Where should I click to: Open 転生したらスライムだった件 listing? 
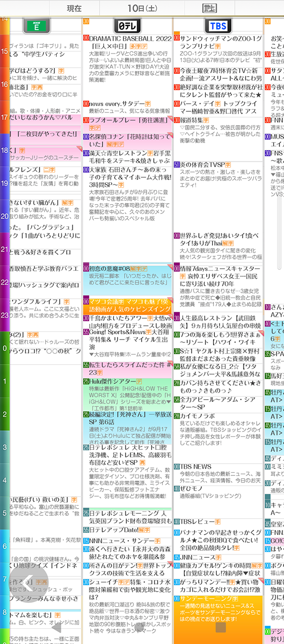[x=127, y=369]
